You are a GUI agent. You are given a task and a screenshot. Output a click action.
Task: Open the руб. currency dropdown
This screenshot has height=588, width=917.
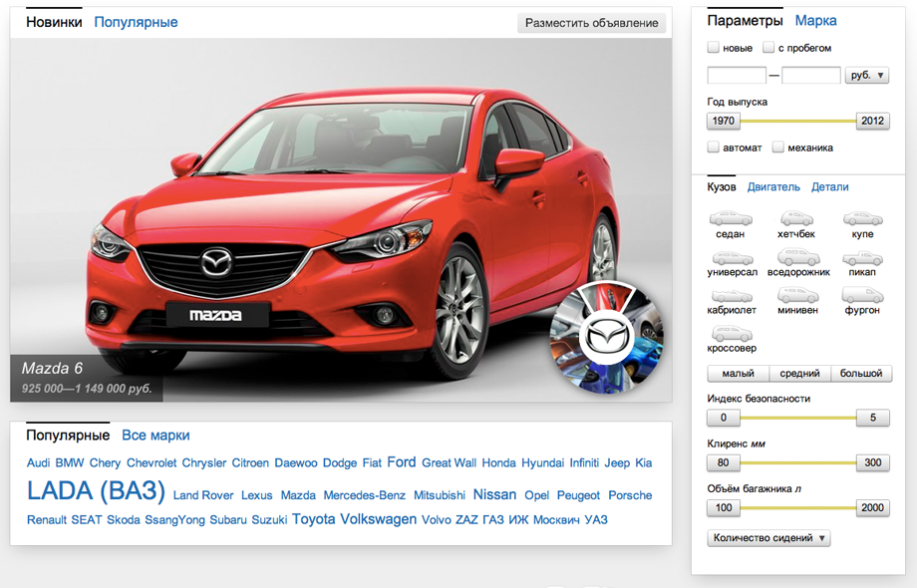tap(867, 76)
